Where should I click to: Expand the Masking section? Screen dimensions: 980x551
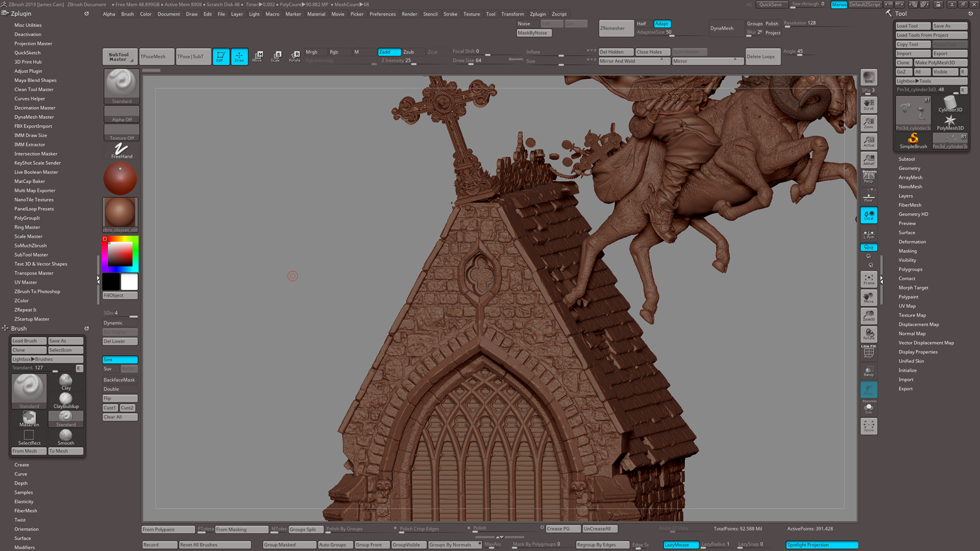coord(907,251)
